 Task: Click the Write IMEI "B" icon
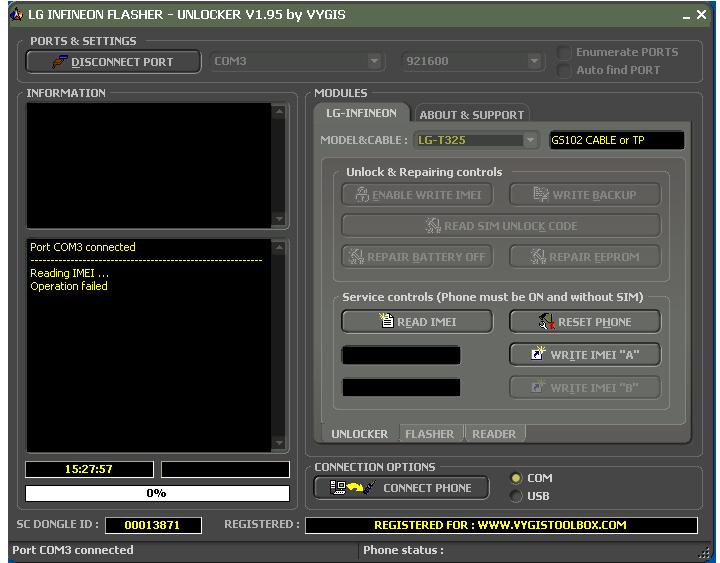[538, 386]
